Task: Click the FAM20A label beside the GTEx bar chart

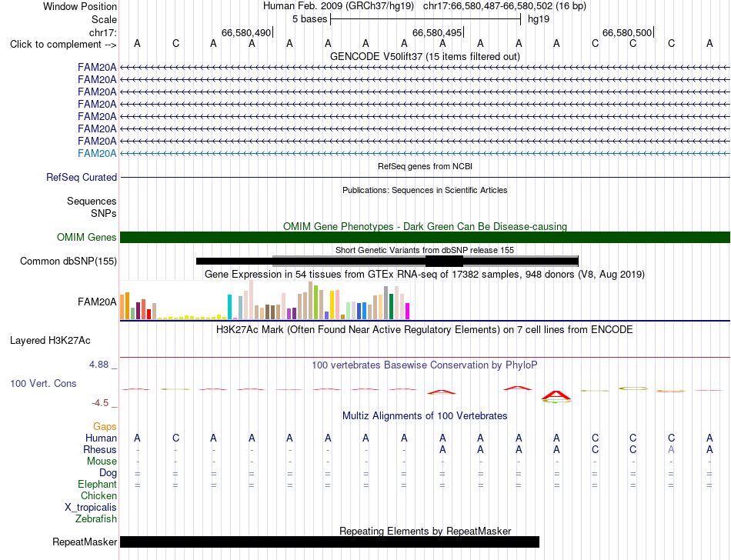Action: [97, 302]
